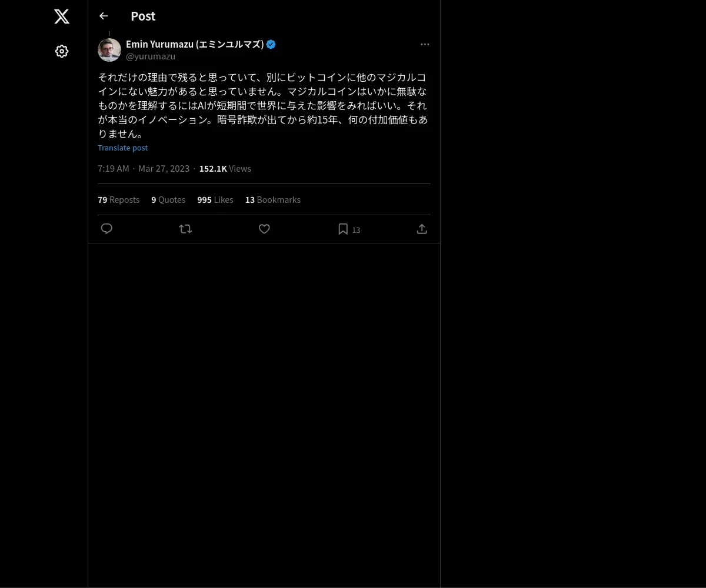Image resolution: width=706 pixels, height=588 pixels.
Task: Open the settings gear icon
Action: [62, 51]
